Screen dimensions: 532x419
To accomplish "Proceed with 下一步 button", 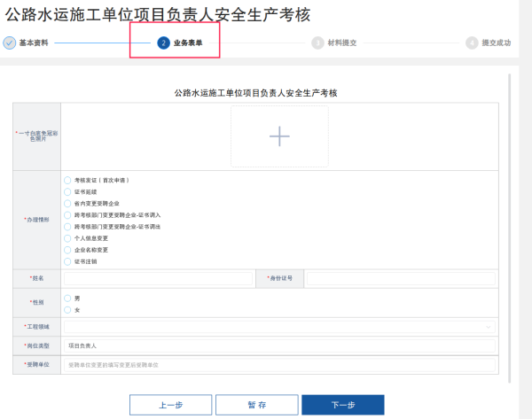I will (x=342, y=405).
